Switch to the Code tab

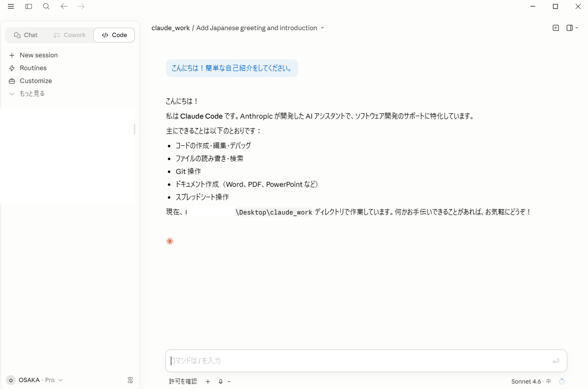point(114,35)
